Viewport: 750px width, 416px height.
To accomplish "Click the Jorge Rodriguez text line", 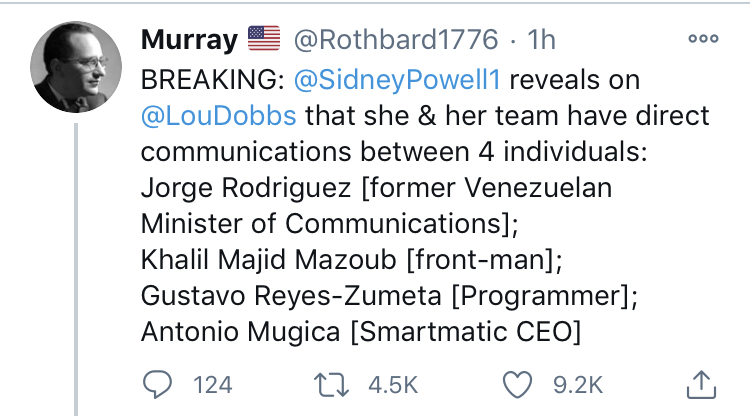I will (x=376, y=187).
